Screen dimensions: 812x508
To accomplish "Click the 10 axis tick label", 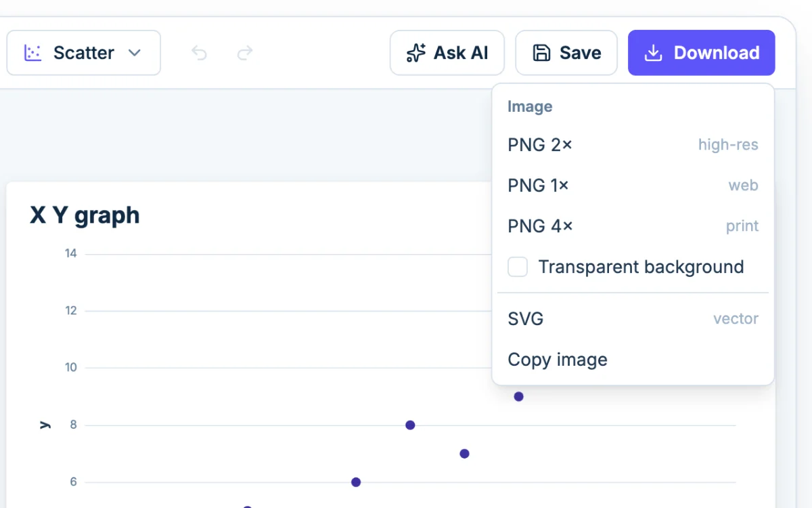I will (x=71, y=368).
